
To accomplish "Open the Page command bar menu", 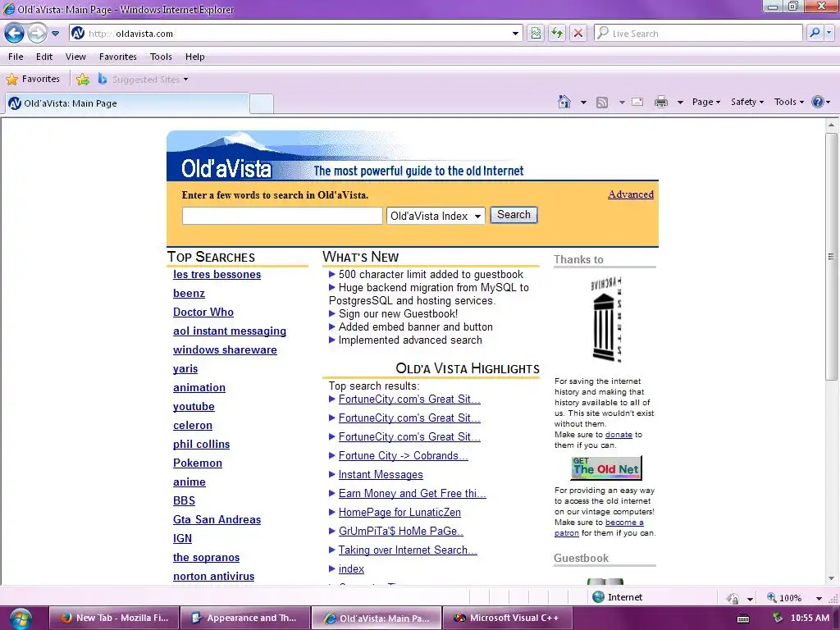I will [x=706, y=102].
